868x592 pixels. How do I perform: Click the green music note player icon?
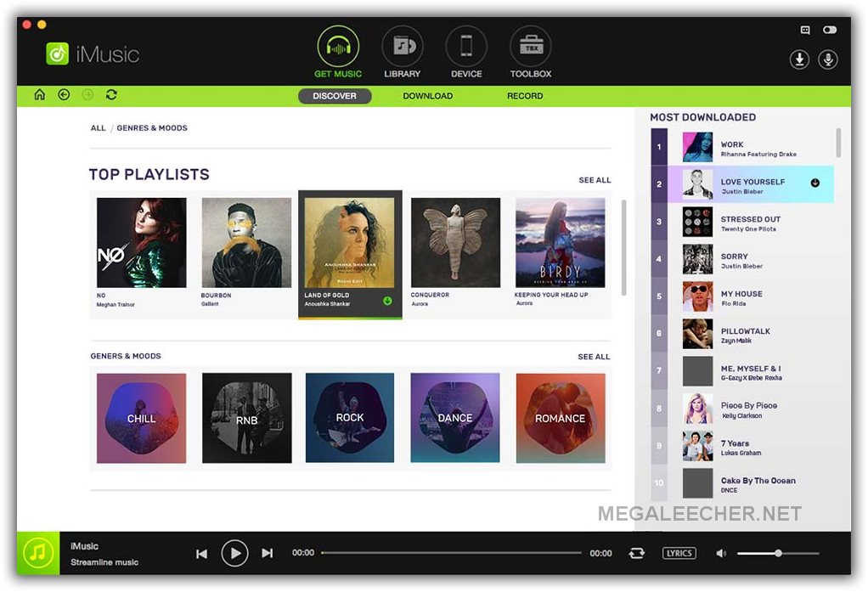(38, 553)
